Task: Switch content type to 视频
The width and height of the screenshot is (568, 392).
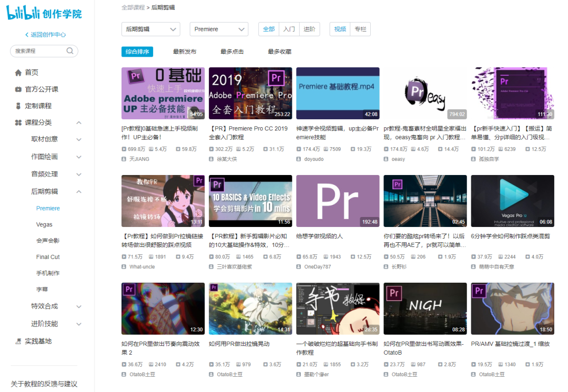Action: coord(340,29)
